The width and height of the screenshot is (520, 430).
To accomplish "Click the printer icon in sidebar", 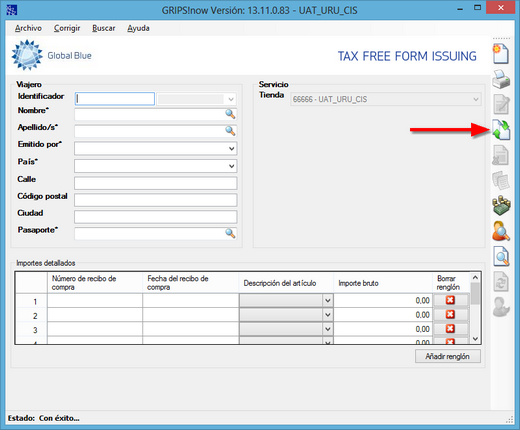I will click(501, 80).
